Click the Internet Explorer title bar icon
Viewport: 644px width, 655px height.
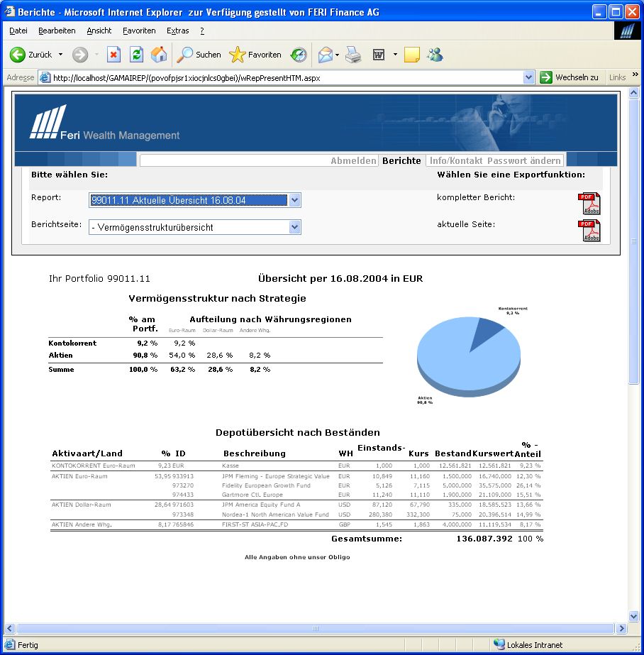click(9, 11)
